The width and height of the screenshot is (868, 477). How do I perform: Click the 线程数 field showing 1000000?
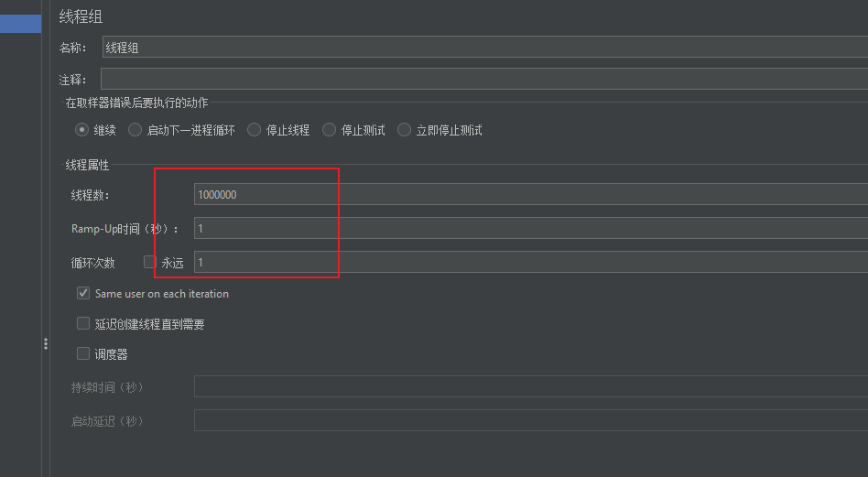(x=529, y=194)
